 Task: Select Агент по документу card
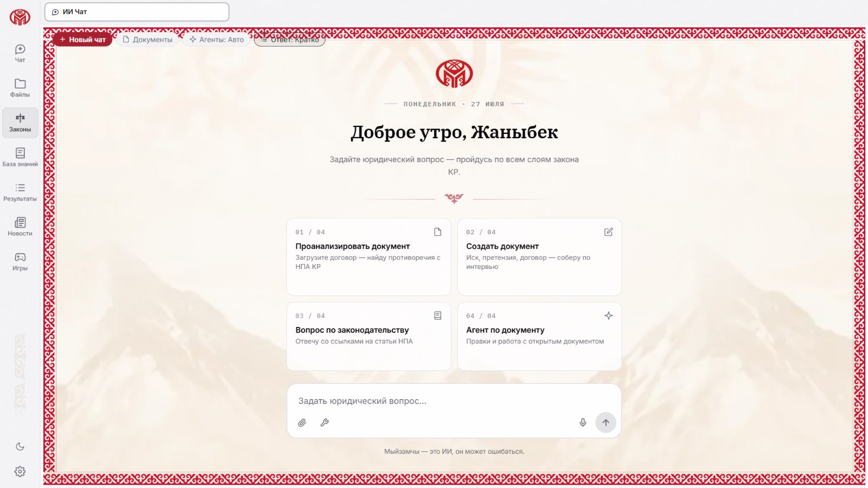click(x=539, y=336)
